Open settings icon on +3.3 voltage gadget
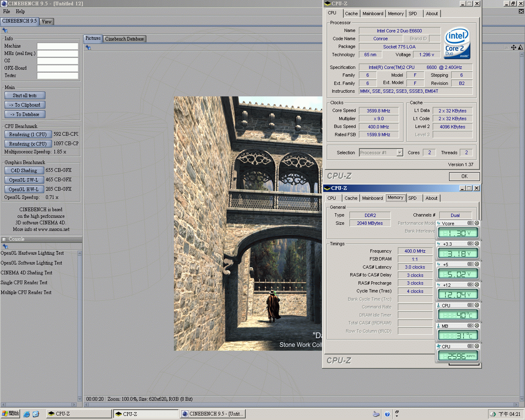Screen dimensions: 525x420 pyautogui.click(x=470, y=244)
